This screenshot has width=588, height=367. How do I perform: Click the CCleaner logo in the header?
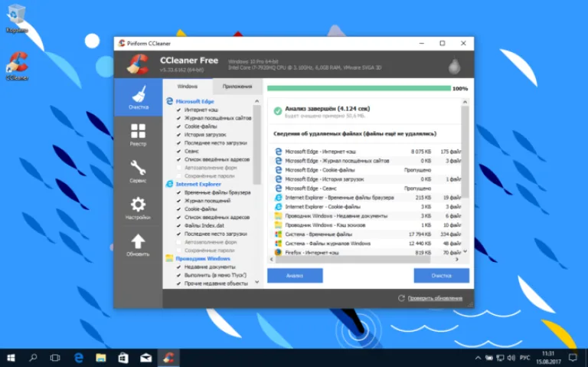tap(138, 64)
